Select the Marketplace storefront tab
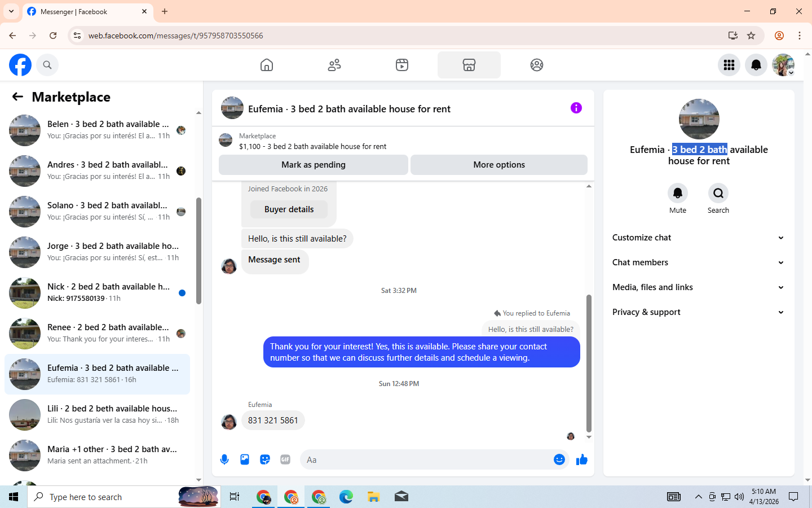The image size is (812, 508). click(469, 65)
